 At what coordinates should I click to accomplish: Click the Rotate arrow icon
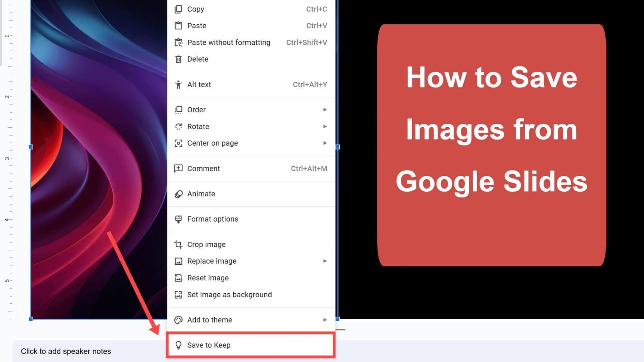[x=178, y=126]
